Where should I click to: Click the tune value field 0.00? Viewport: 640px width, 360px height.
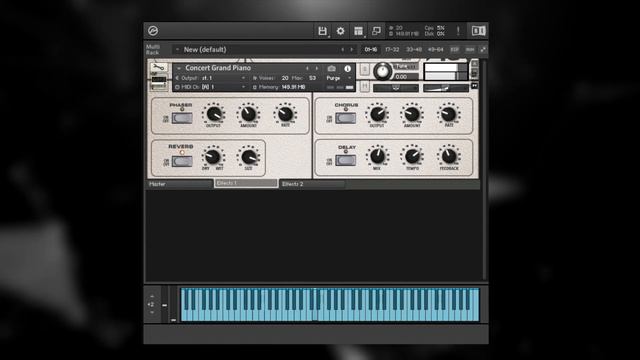pyautogui.click(x=406, y=77)
